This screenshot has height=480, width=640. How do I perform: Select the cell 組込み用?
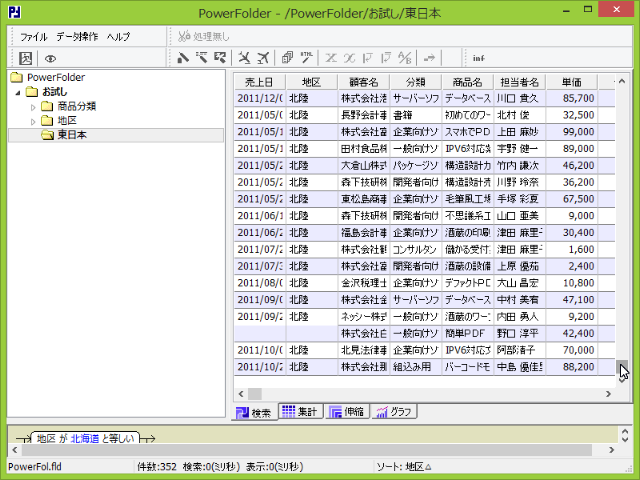pos(416,367)
